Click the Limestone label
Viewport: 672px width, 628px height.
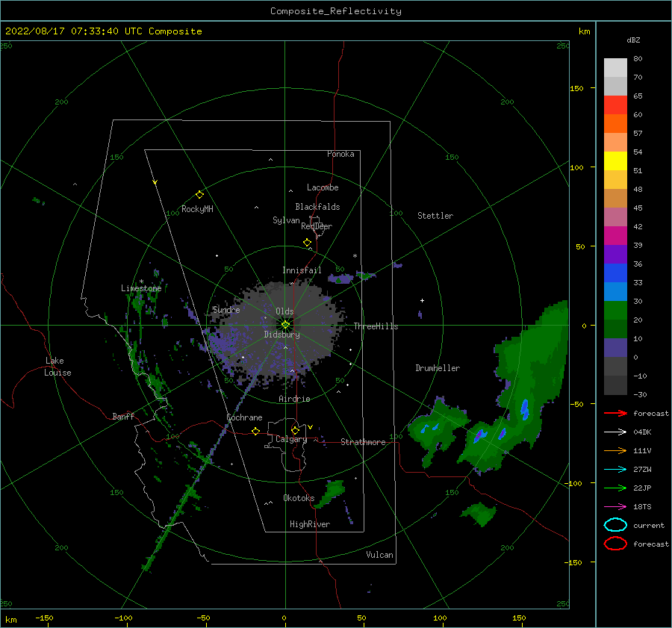pyautogui.click(x=141, y=288)
